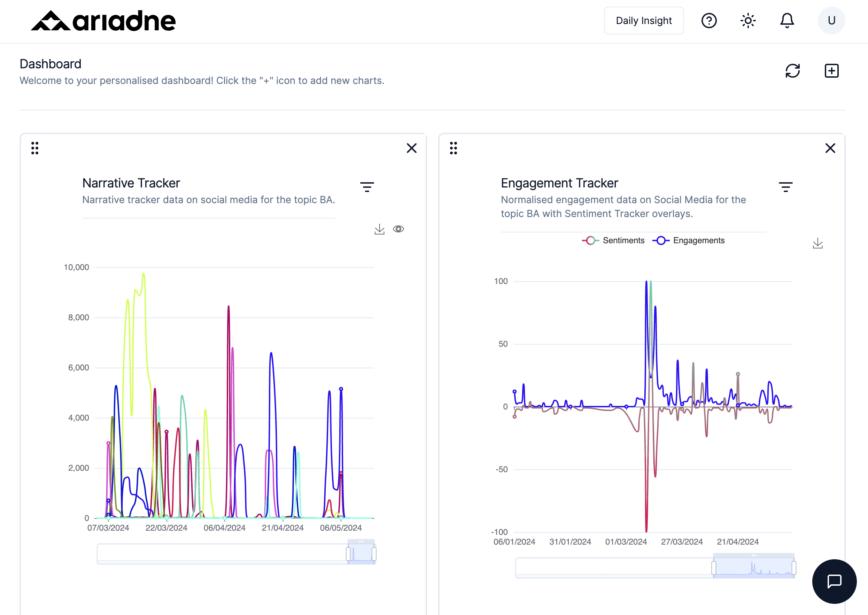Click the 10,000 y-axis label
This screenshot has height=615, width=868.
77,267
